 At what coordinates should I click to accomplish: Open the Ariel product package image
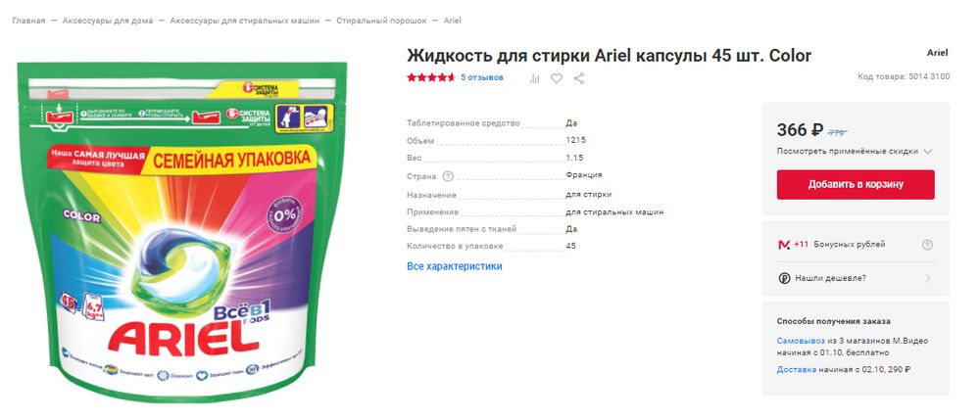(x=181, y=231)
